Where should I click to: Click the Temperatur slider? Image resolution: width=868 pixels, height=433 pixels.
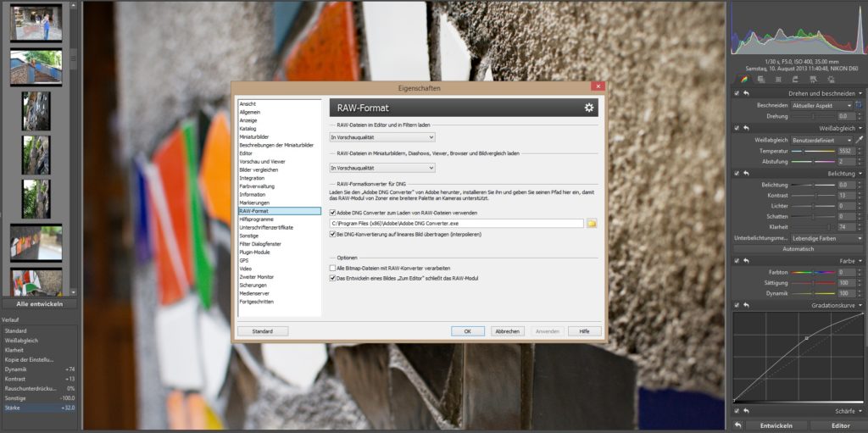click(813, 151)
